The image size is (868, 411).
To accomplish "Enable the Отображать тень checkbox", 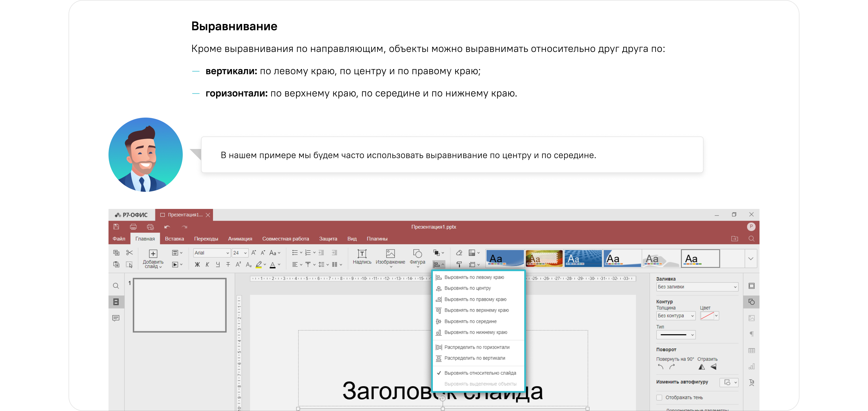I will tap(660, 398).
